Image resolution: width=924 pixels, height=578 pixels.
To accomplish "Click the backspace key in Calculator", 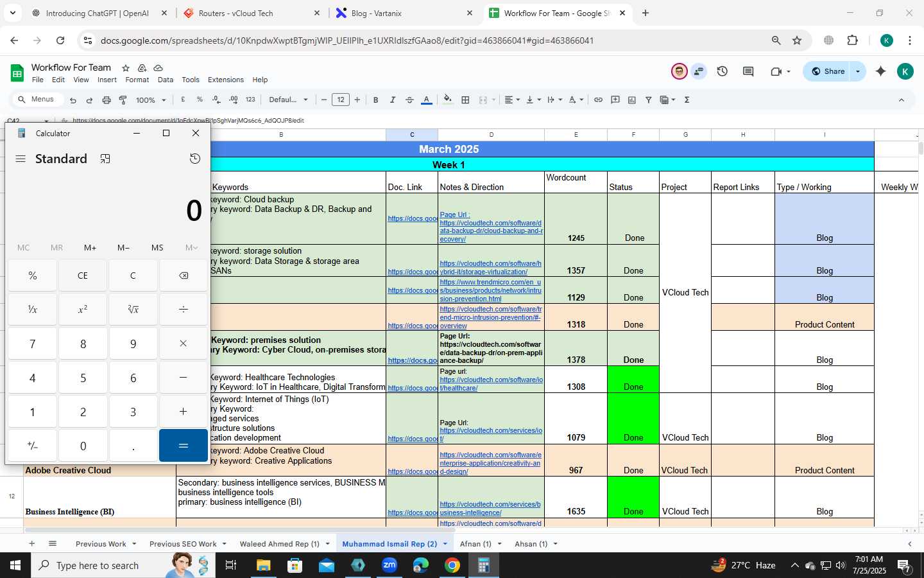I will click(x=184, y=276).
